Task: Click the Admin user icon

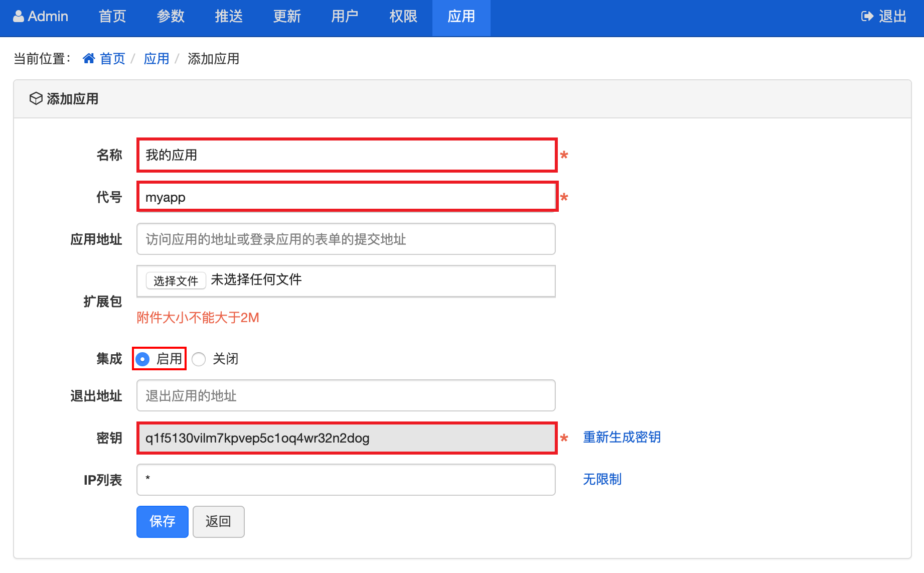Action: [19, 17]
